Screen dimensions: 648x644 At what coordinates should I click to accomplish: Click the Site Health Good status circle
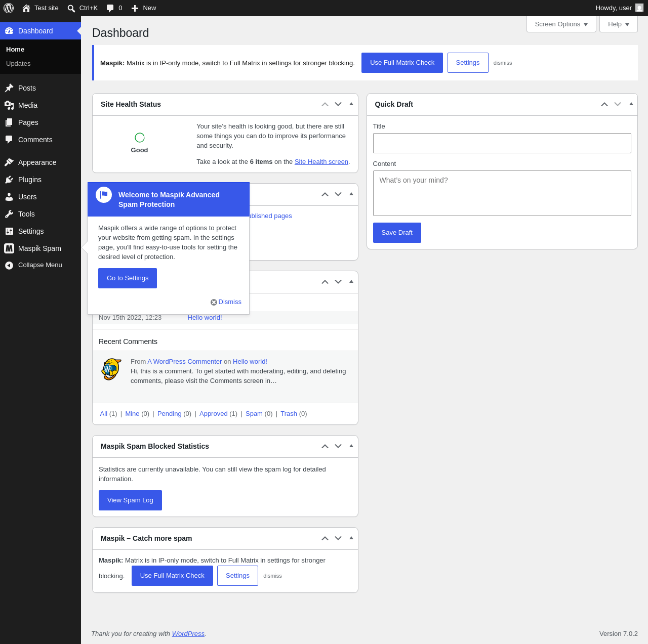pos(140,138)
